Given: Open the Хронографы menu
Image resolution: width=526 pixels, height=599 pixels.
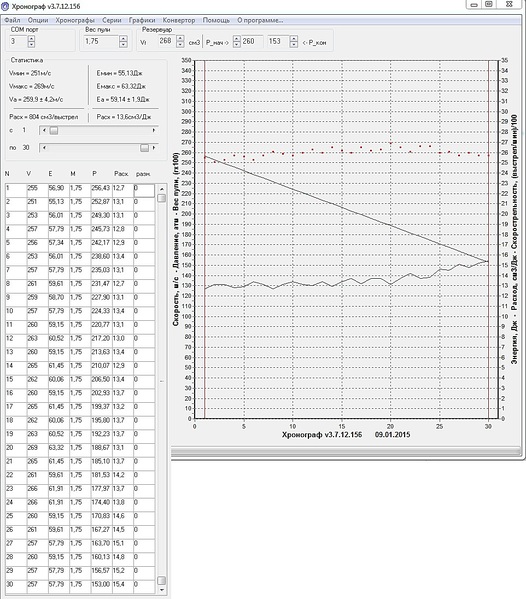Looking at the screenshot, I should pyautogui.click(x=75, y=20).
